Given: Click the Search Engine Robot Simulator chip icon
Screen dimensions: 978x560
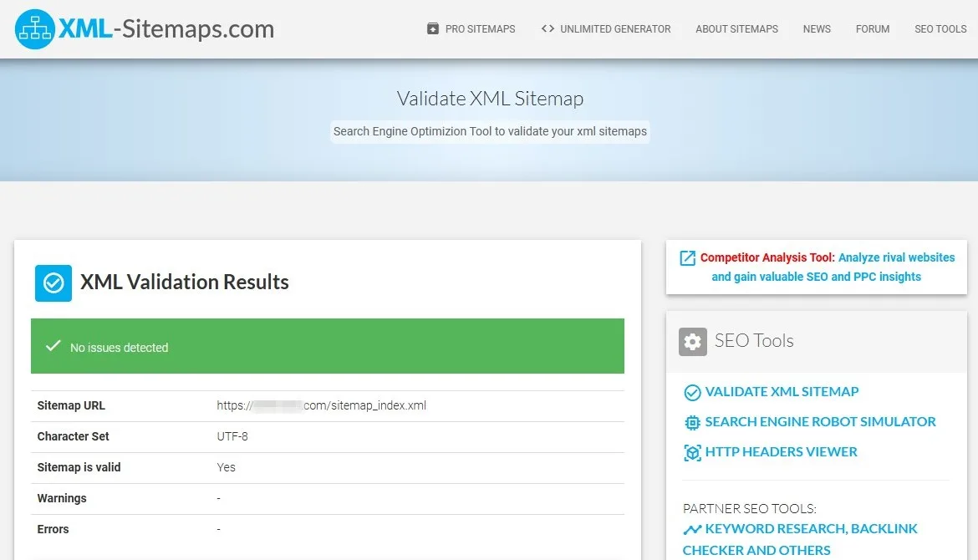Looking at the screenshot, I should [692, 423].
